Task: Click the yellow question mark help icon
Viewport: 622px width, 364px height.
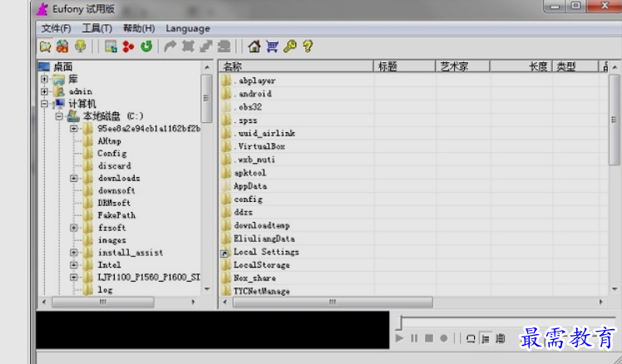Action: coord(308,47)
